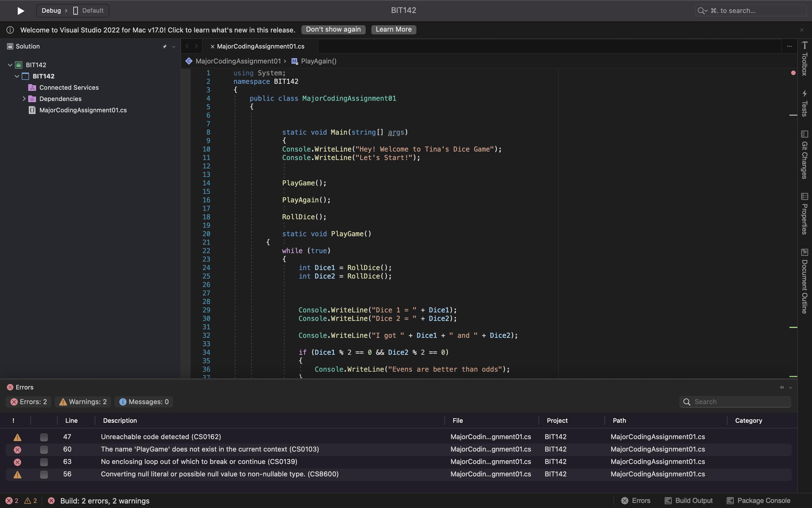The height and width of the screenshot is (508, 812).
Task: Sort errors by Path column
Action: coord(619,421)
